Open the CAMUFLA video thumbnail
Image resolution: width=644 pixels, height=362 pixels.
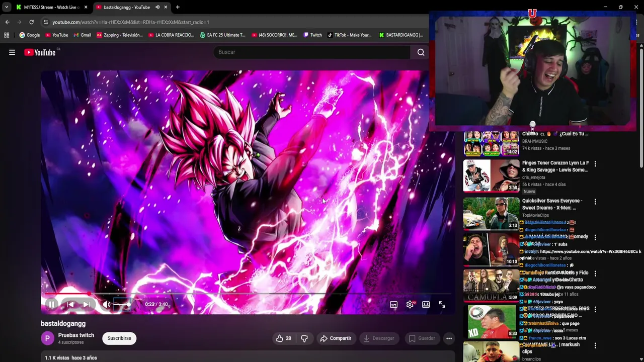(491, 286)
